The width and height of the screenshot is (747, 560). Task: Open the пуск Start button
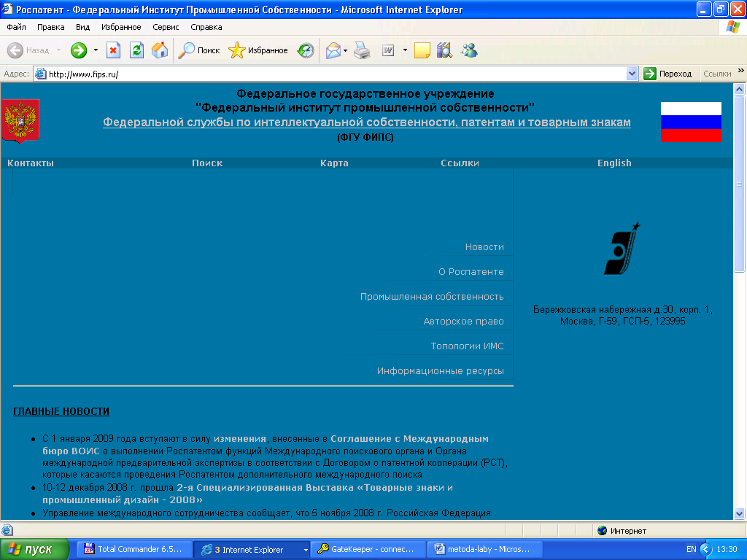[x=34, y=550]
